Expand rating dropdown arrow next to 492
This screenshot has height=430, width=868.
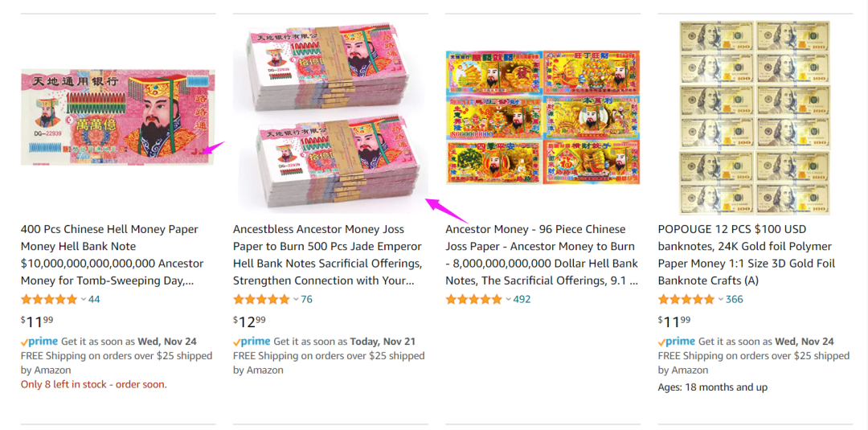[509, 300]
